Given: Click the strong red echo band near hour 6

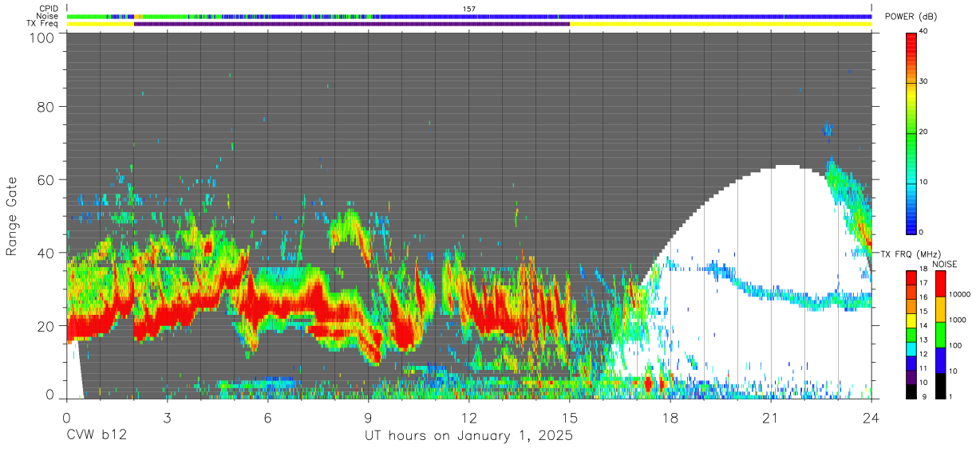Looking at the screenshot, I should click(279, 305).
